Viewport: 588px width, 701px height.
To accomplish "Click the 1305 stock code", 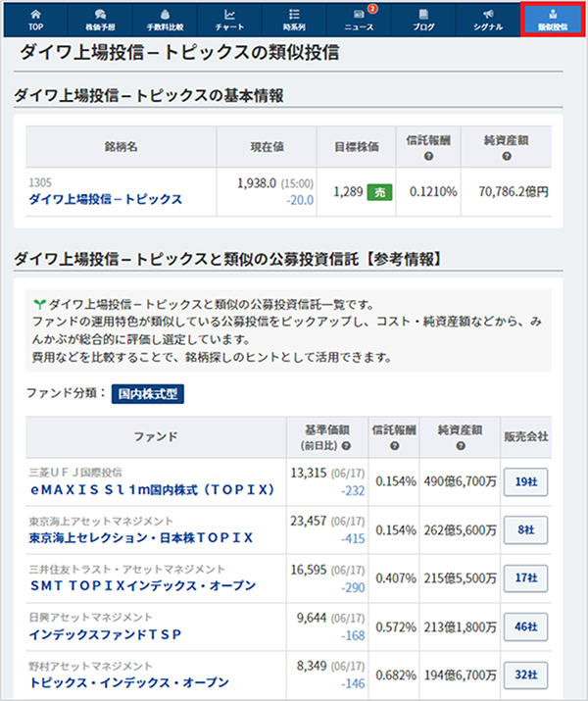I will [40, 182].
